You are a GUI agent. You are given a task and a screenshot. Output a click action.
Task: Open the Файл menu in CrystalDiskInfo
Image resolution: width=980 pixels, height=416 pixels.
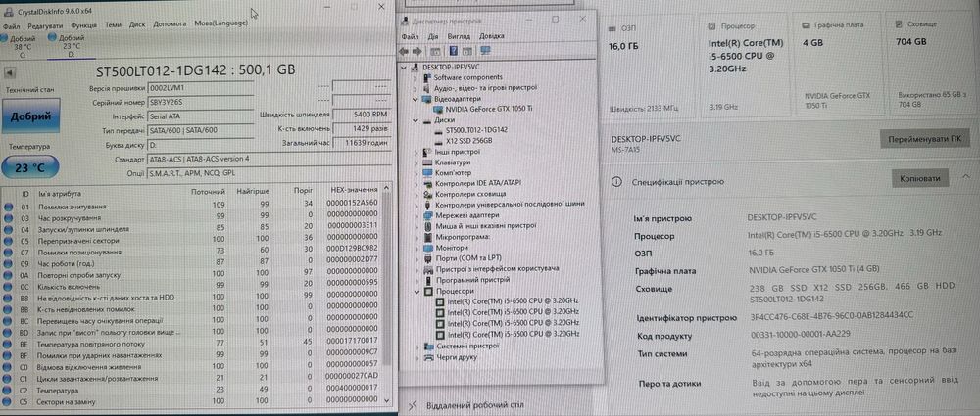11,26
